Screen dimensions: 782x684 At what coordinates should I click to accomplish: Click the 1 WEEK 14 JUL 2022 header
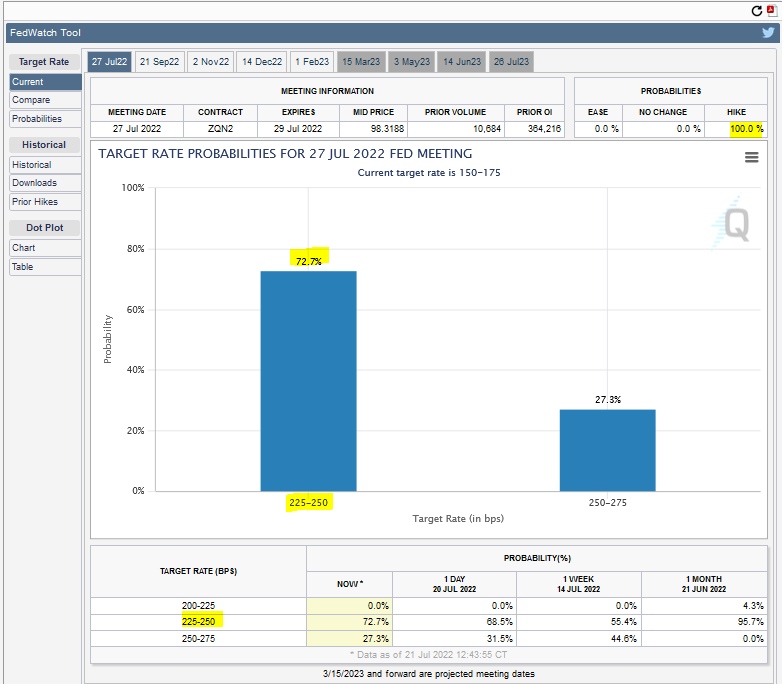[579, 584]
